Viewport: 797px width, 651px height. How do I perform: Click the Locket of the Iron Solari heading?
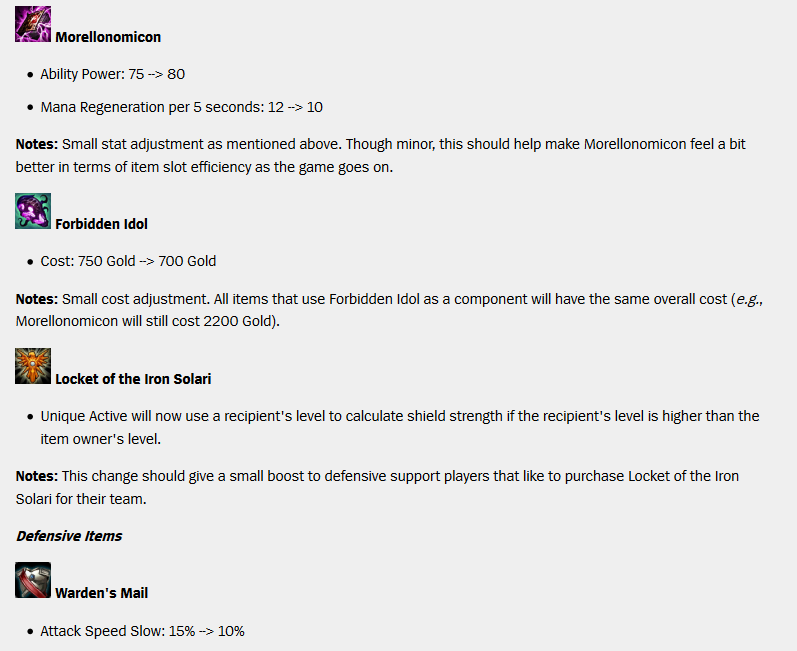point(133,379)
